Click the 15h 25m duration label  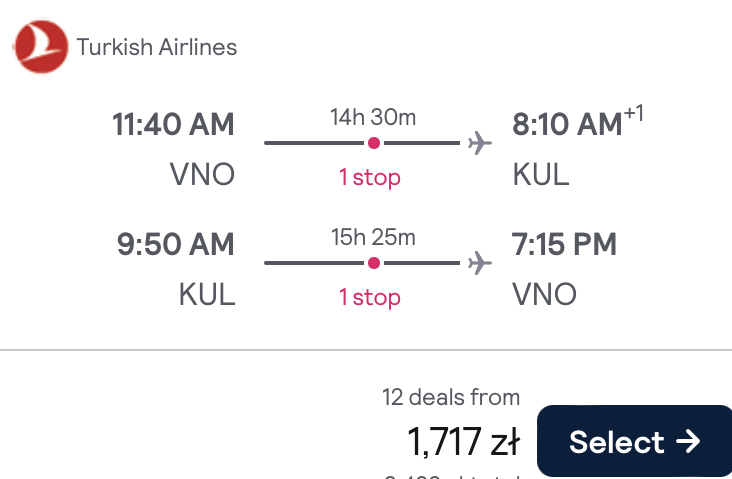(373, 237)
